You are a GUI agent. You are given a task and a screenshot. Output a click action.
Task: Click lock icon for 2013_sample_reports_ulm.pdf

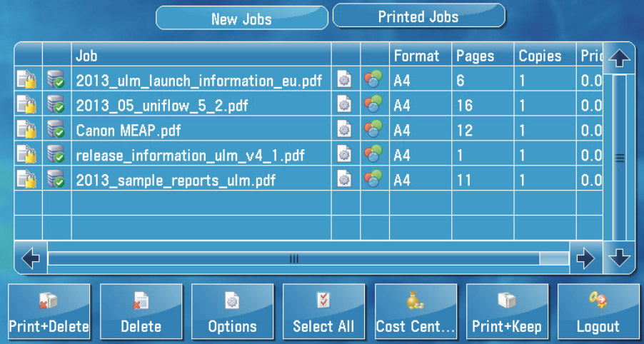(x=27, y=179)
